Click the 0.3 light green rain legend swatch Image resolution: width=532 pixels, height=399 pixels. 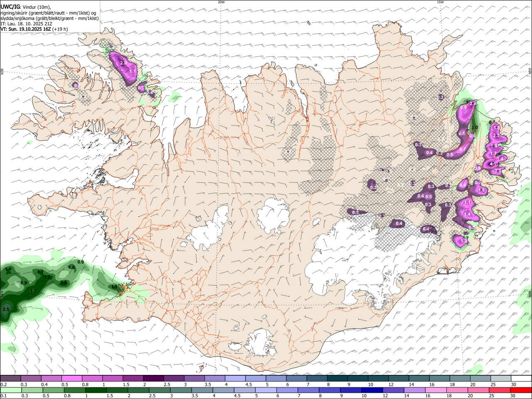[x=32, y=390]
